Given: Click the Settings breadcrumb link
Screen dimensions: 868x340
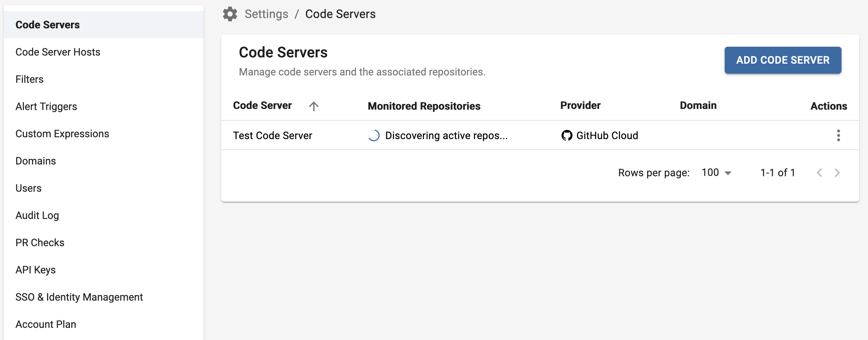Looking at the screenshot, I should click(266, 14).
